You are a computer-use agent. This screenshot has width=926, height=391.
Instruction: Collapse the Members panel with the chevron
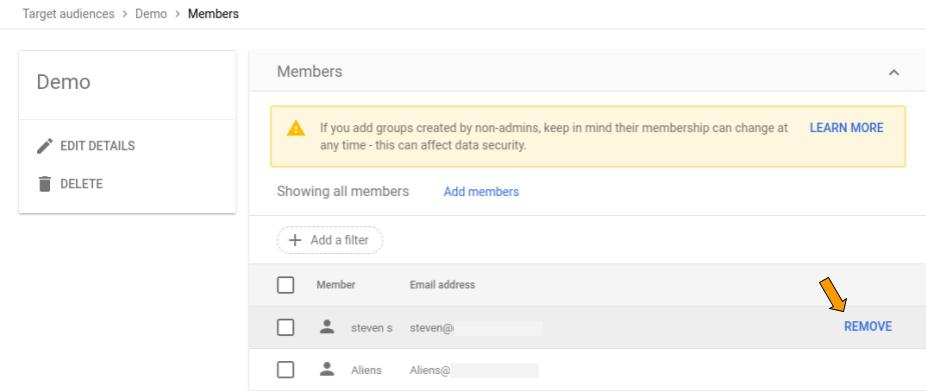click(x=894, y=73)
